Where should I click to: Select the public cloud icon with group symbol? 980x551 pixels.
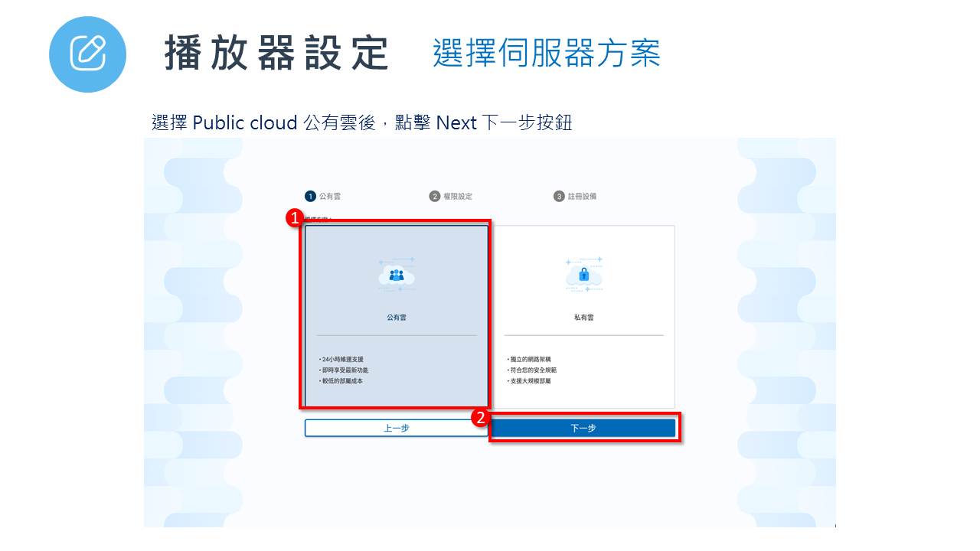pos(397,275)
